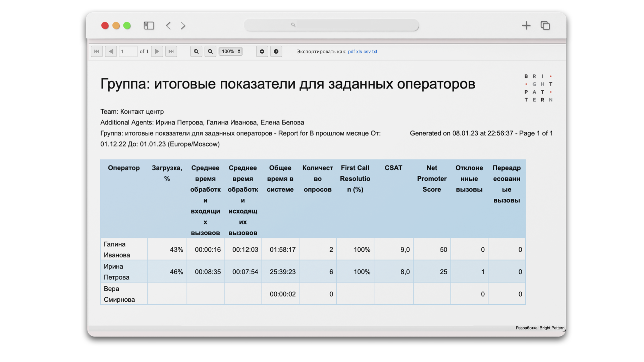644x362 pixels.
Task: Open the 100% zoom level dropdown
Action: [231, 51]
